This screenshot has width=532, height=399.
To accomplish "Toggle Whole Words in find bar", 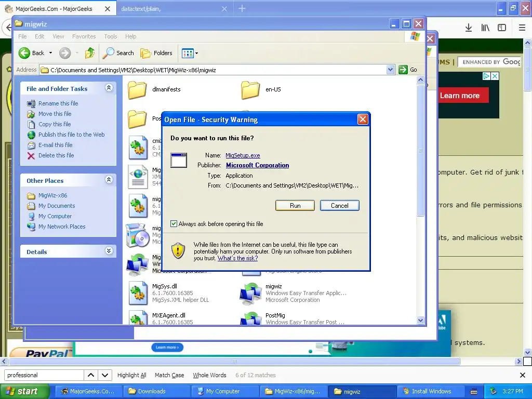I will point(209,375).
